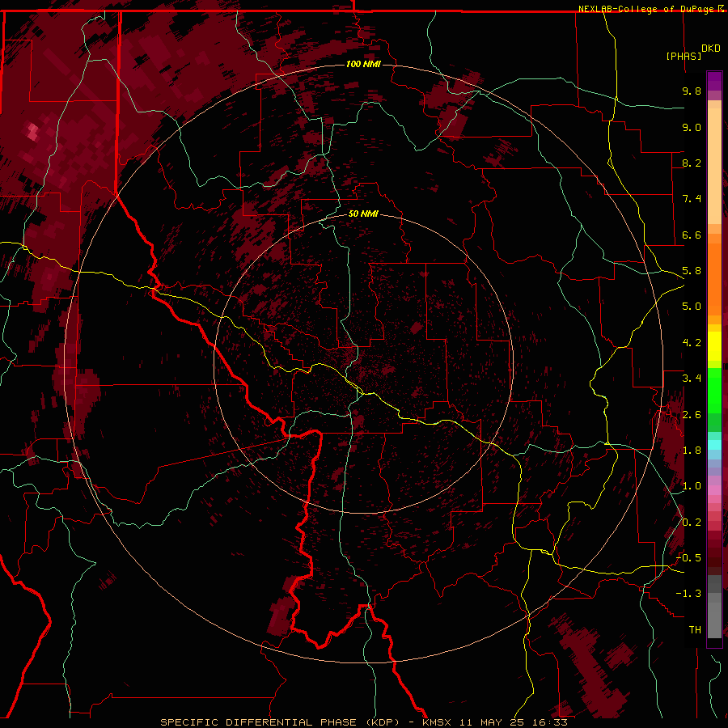The height and width of the screenshot is (728, 728).
Task: Click the SPECIFIC DIFFERENTIAL PHASE (KDP) title text
Action: click(280, 722)
